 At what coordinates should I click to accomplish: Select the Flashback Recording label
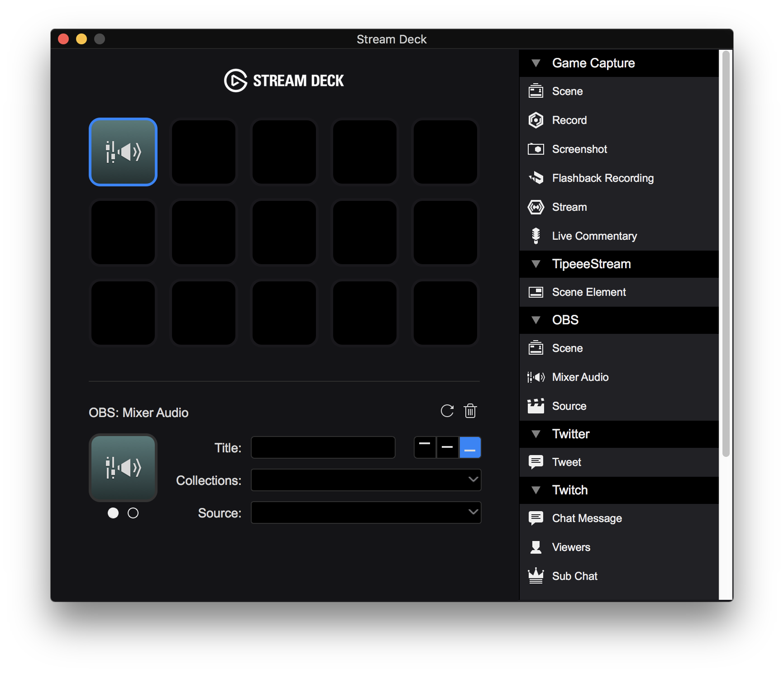[603, 178]
